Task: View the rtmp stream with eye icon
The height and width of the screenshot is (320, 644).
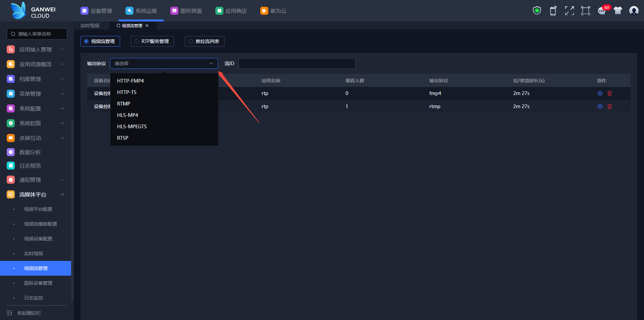Action: tap(600, 106)
